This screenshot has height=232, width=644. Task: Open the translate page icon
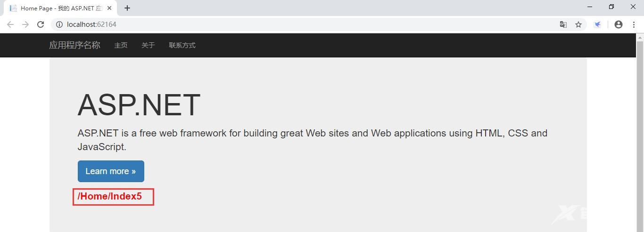pyautogui.click(x=563, y=24)
